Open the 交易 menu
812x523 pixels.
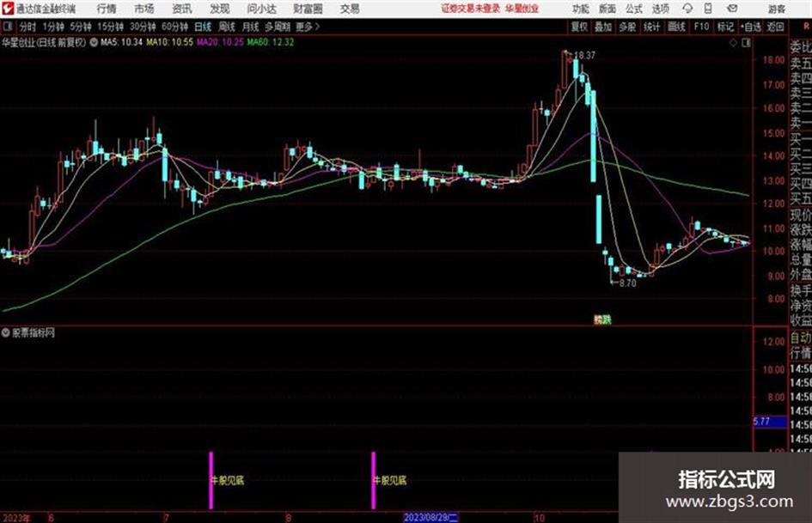(x=350, y=9)
